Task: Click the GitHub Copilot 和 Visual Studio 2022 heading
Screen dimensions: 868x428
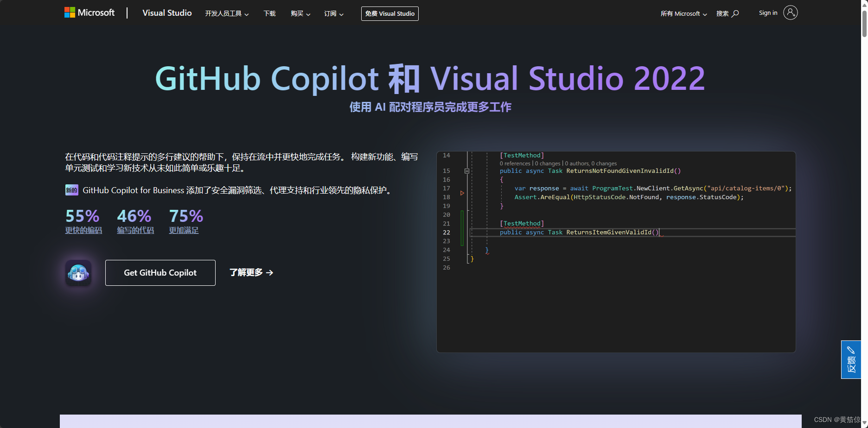Action: [430, 78]
